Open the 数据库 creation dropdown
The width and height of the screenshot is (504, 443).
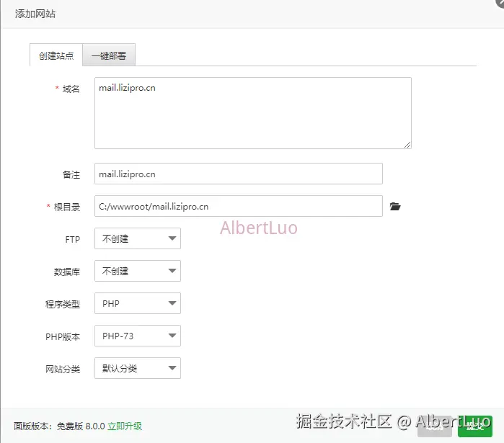point(138,271)
